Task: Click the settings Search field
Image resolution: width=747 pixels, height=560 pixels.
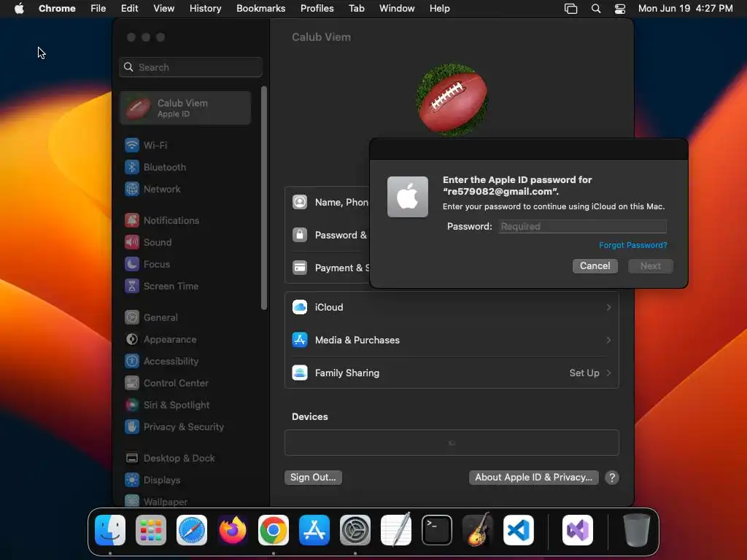Action: 190,67
